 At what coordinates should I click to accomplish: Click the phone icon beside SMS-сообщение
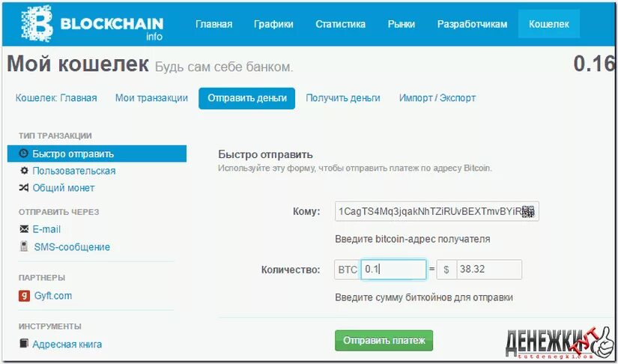24,246
